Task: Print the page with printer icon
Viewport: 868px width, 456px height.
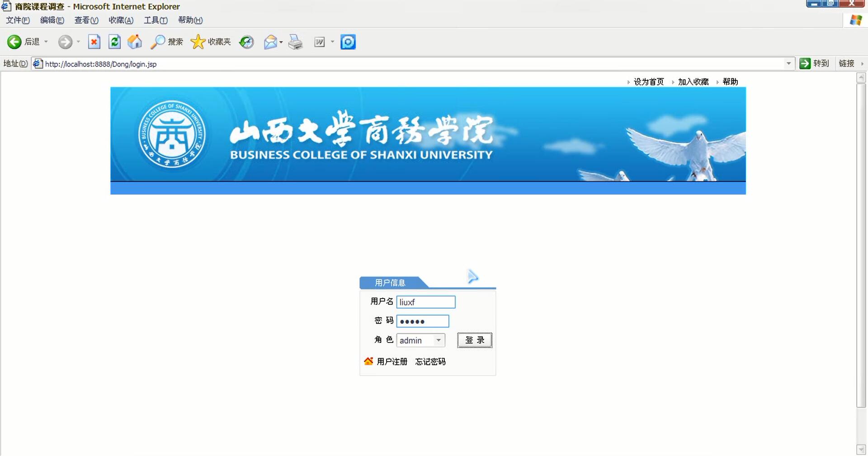Action: (296, 42)
